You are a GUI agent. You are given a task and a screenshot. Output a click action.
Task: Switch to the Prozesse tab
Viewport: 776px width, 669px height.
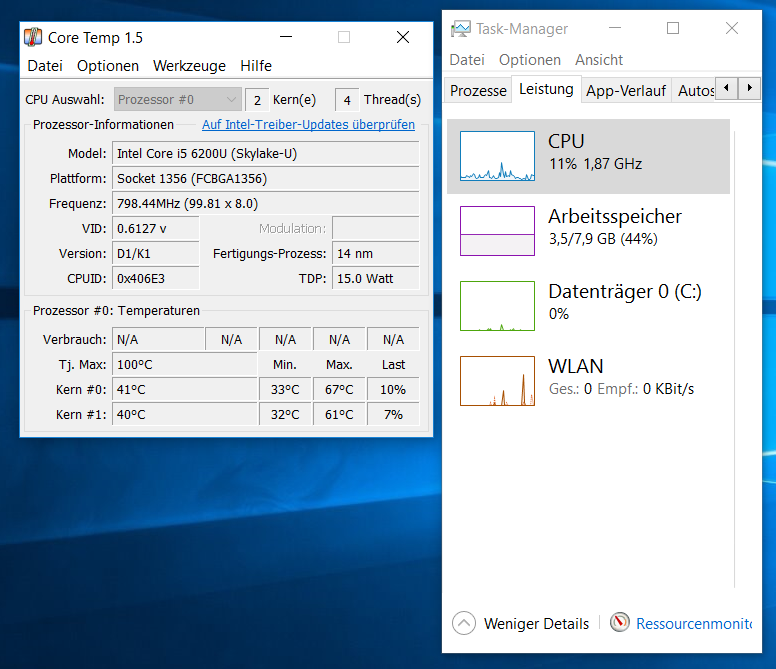pos(478,91)
